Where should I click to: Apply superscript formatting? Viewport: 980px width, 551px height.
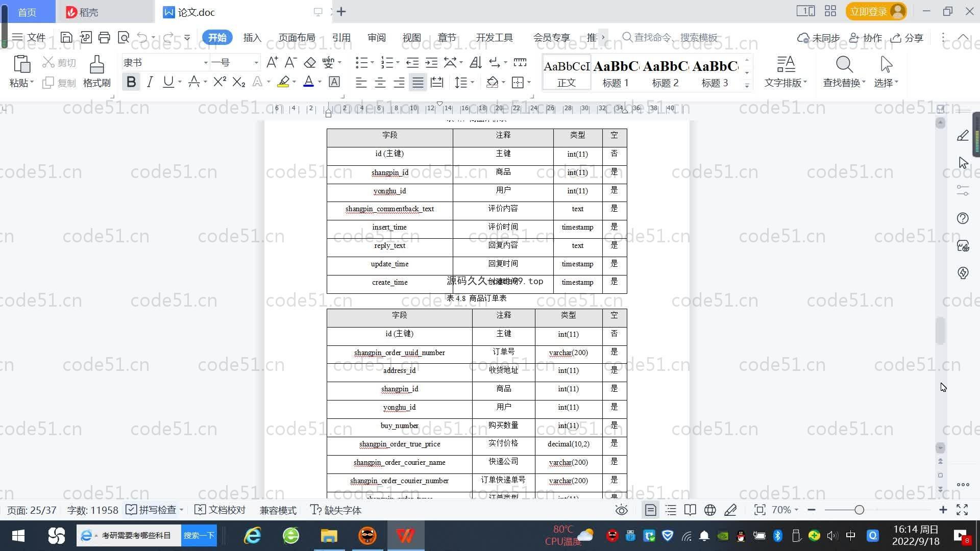[219, 82]
